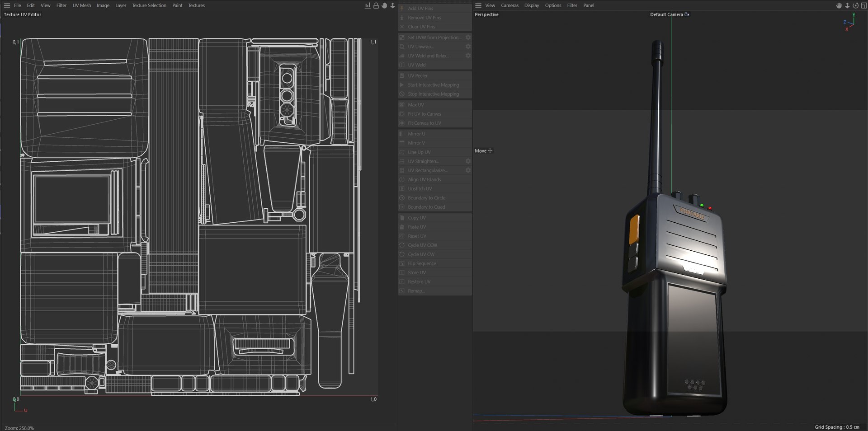Click the viewport orbit rotate icon
Image resolution: width=868 pixels, height=431 pixels.
point(855,5)
